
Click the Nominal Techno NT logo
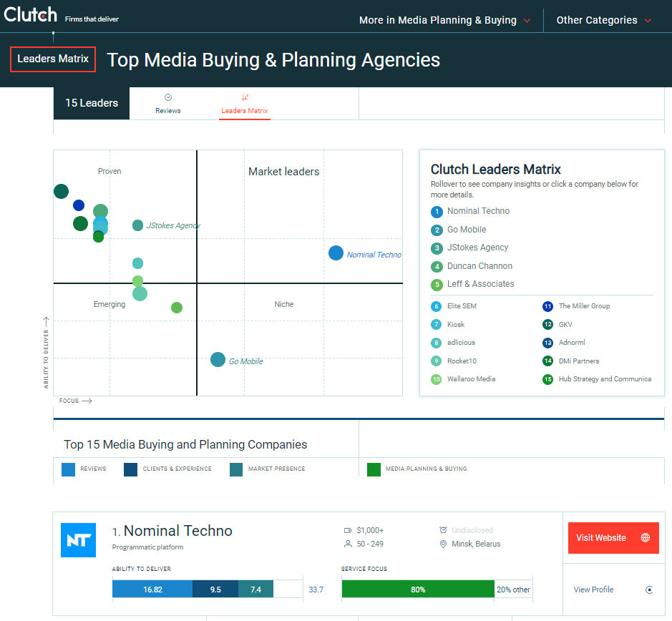[x=79, y=540]
